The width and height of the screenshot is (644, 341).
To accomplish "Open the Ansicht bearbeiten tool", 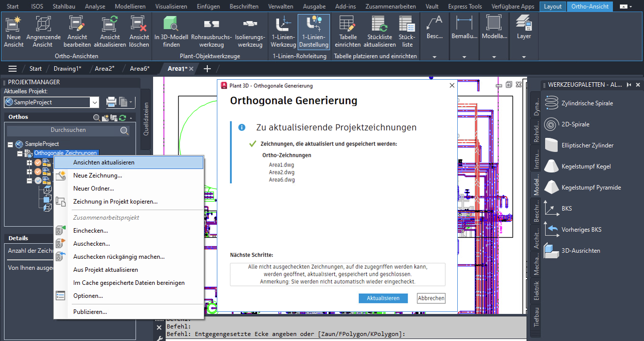I will click(77, 31).
